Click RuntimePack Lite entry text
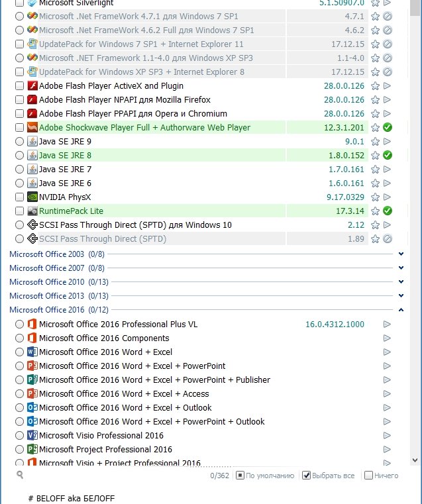 [71, 211]
